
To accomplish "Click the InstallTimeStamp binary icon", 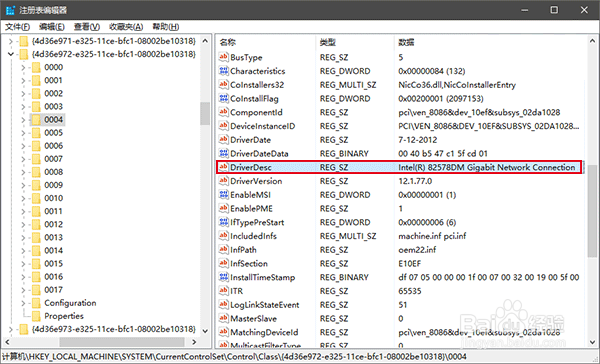I will [x=223, y=277].
